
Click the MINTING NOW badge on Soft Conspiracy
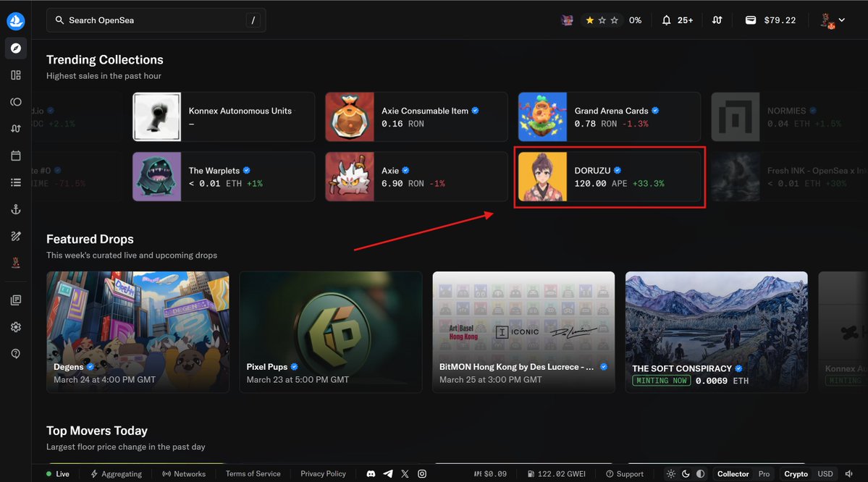(662, 381)
